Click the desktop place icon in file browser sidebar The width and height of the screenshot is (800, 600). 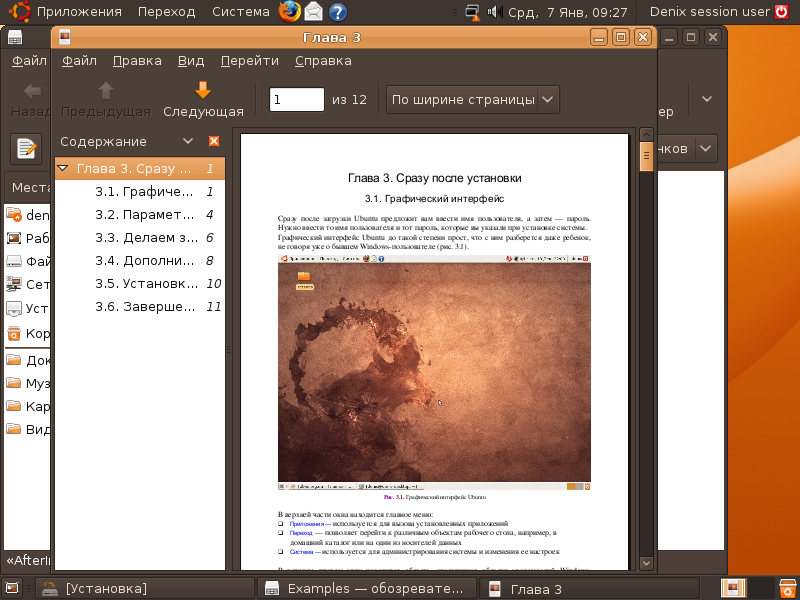pyautogui.click(x=14, y=238)
